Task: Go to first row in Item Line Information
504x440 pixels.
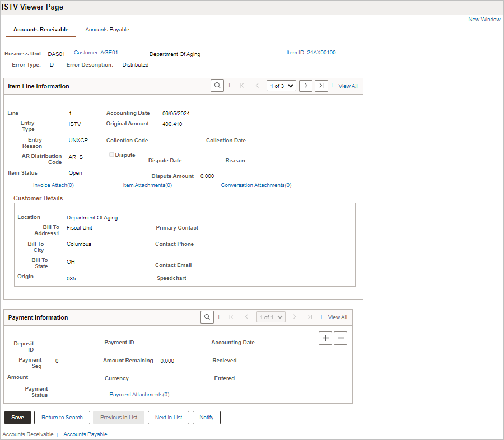Action: click(242, 86)
